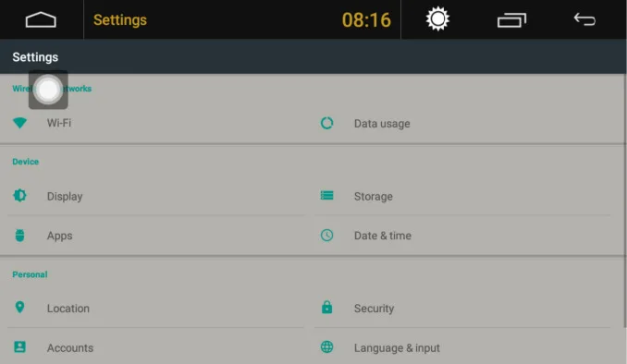Tap the Data usage circle icon
This screenshot has height=364, width=627.
(326, 123)
